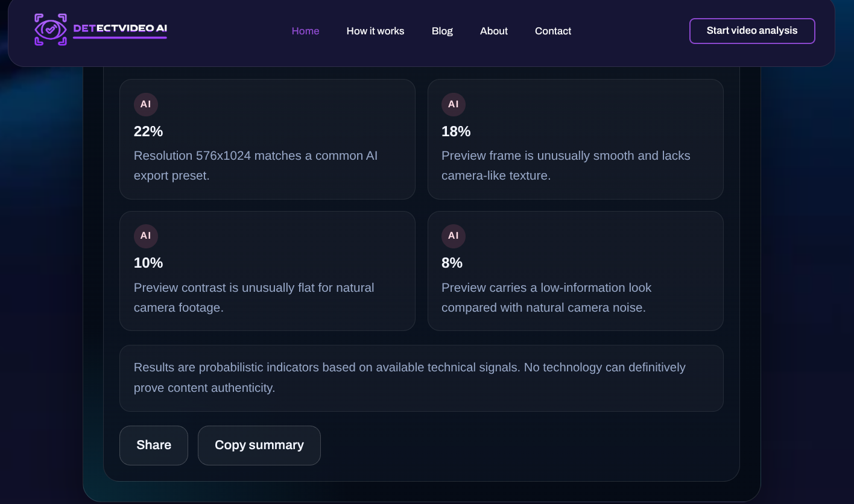Click the probabilistic indicators disclaimer text

(410, 377)
